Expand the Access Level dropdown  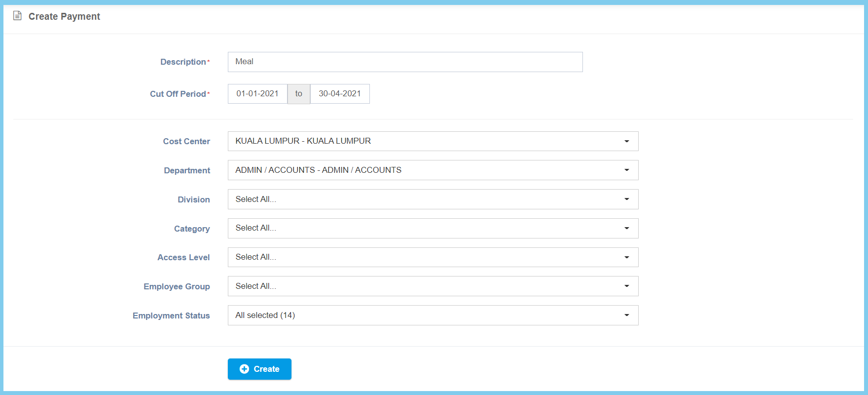click(x=433, y=257)
